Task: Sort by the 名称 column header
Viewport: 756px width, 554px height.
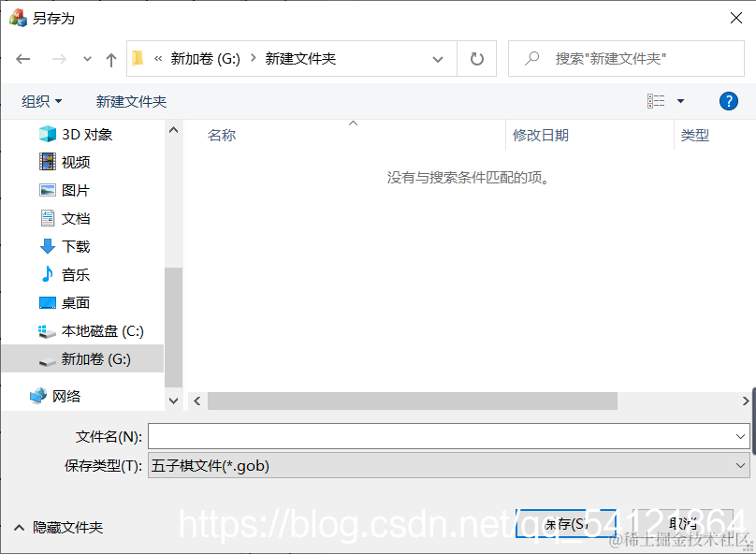Action: click(x=222, y=135)
